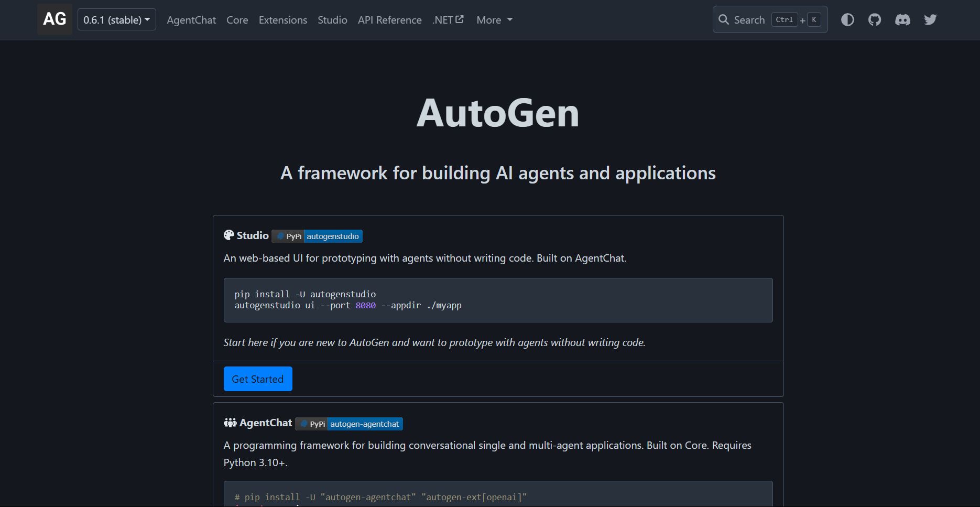This screenshot has height=507, width=980.
Task: Toggle light/dark theme icon
Action: [847, 20]
